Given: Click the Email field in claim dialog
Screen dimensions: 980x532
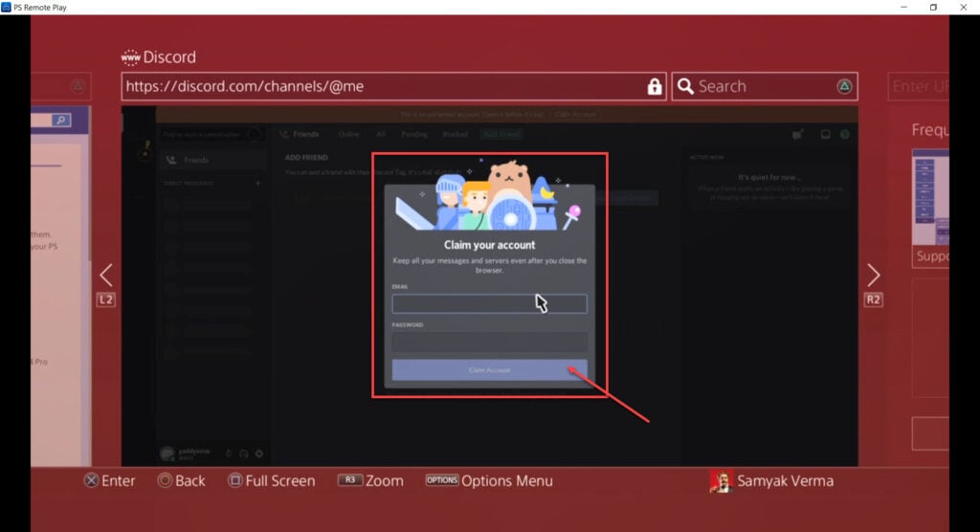Looking at the screenshot, I should tap(489, 304).
